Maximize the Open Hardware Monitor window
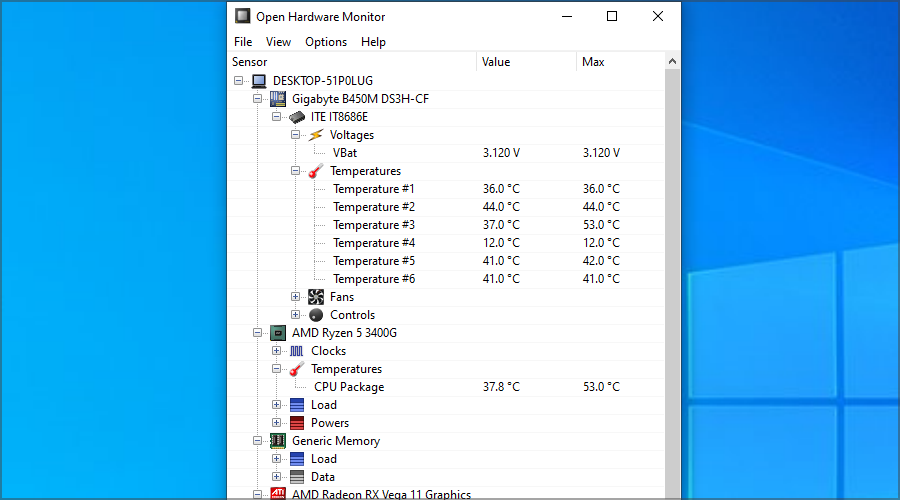Image resolution: width=900 pixels, height=500 pixels. click(612, 17)
